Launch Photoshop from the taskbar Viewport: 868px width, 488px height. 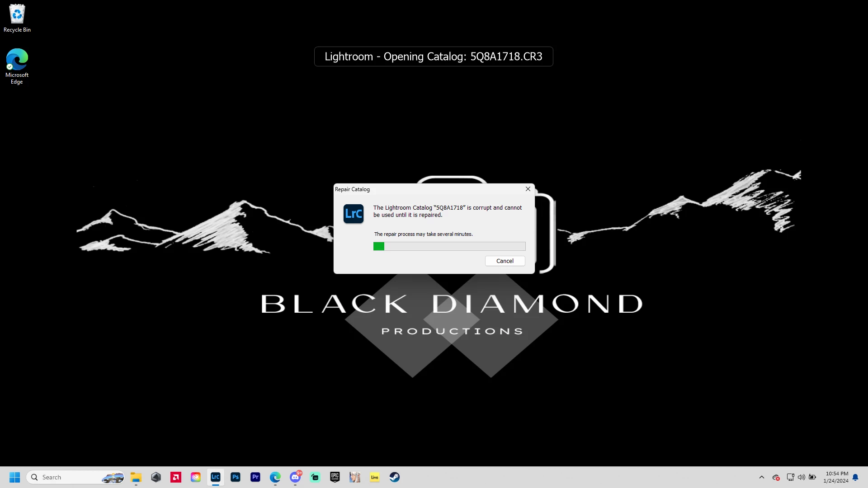tap(235, 477)
